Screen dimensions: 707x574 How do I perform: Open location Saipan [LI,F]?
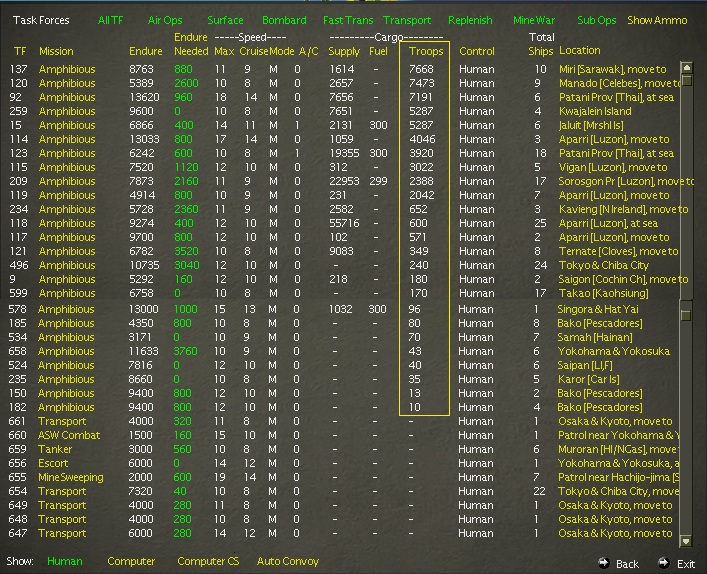coord(585,365)
